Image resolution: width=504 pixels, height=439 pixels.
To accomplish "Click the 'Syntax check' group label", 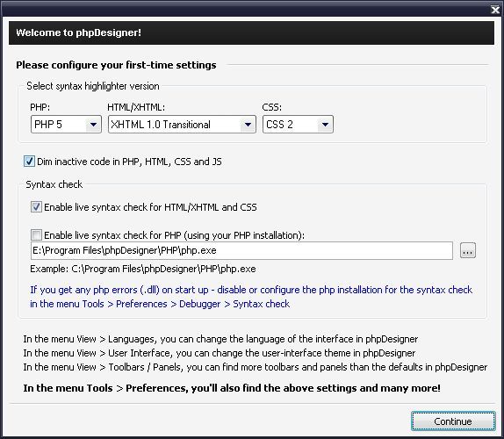I will pyautogui.click(x=54, y=184).
